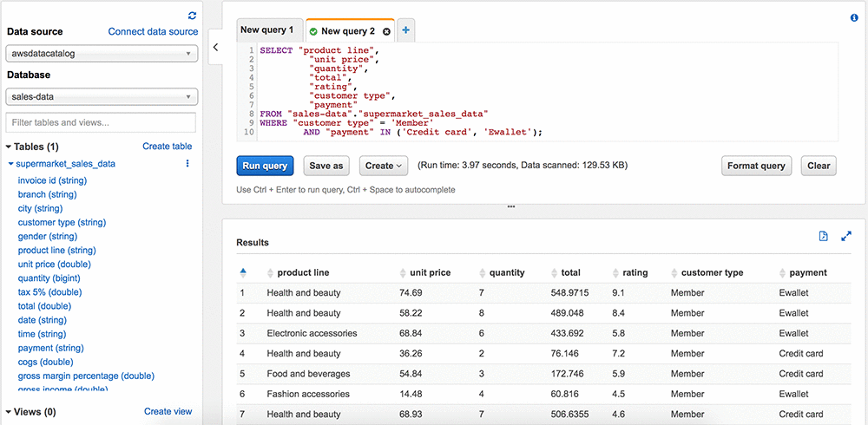Select the gender (string) column
This screenshot has width=868, height=425.
(47, 236)
